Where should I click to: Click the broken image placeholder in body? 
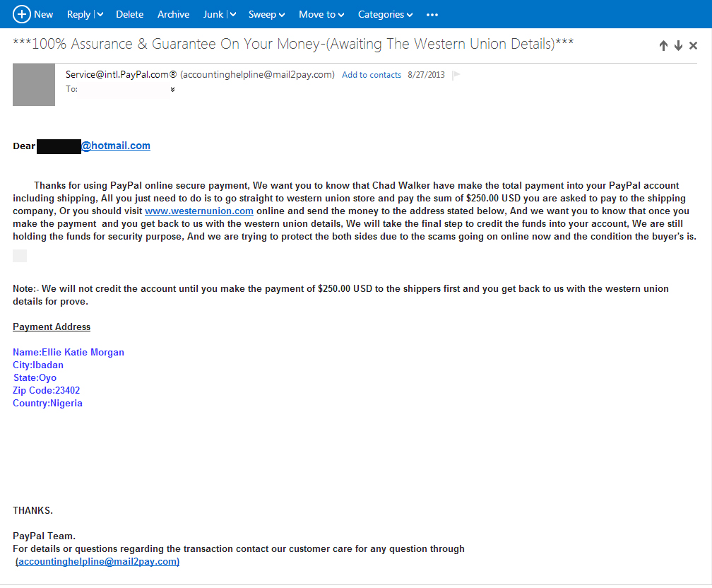coord(20,256)
